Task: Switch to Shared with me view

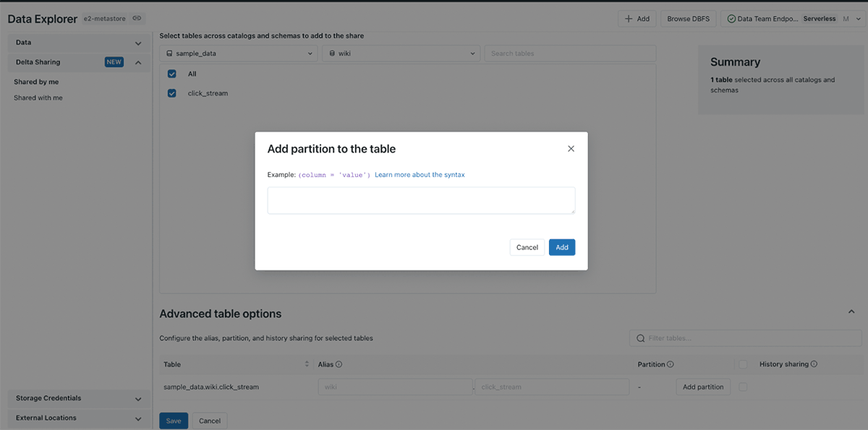Action: pyautogui.click(x=38, y=97)
